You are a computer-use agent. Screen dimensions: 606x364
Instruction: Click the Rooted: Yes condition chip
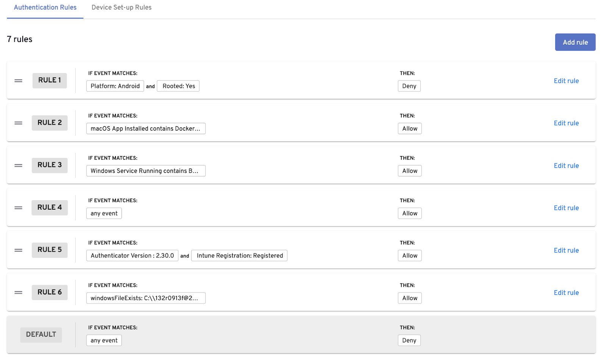pos(178,86)
